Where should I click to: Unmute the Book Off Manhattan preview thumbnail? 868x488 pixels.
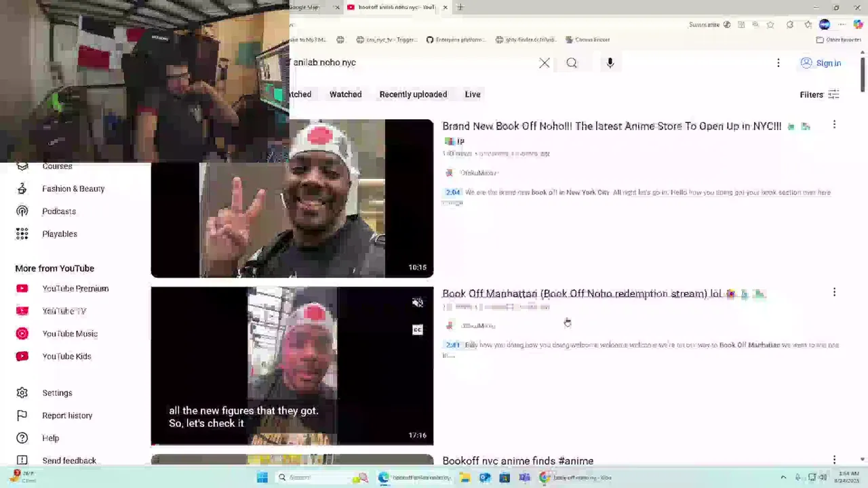[418, 303]
